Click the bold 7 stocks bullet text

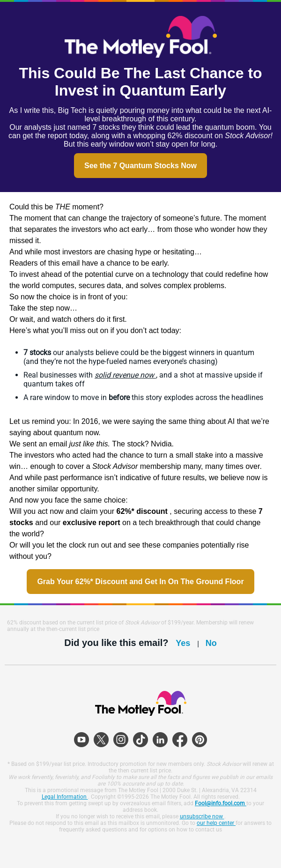tap(37, 352)
